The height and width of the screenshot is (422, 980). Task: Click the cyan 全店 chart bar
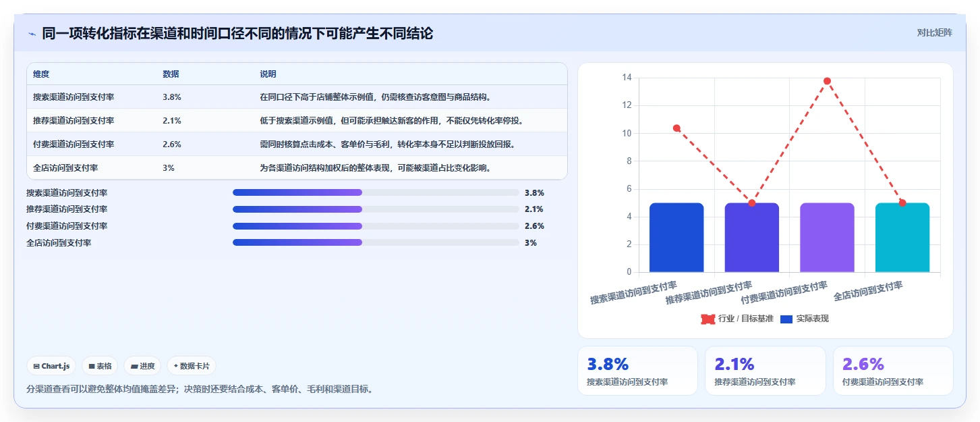[x=902, y=238]
